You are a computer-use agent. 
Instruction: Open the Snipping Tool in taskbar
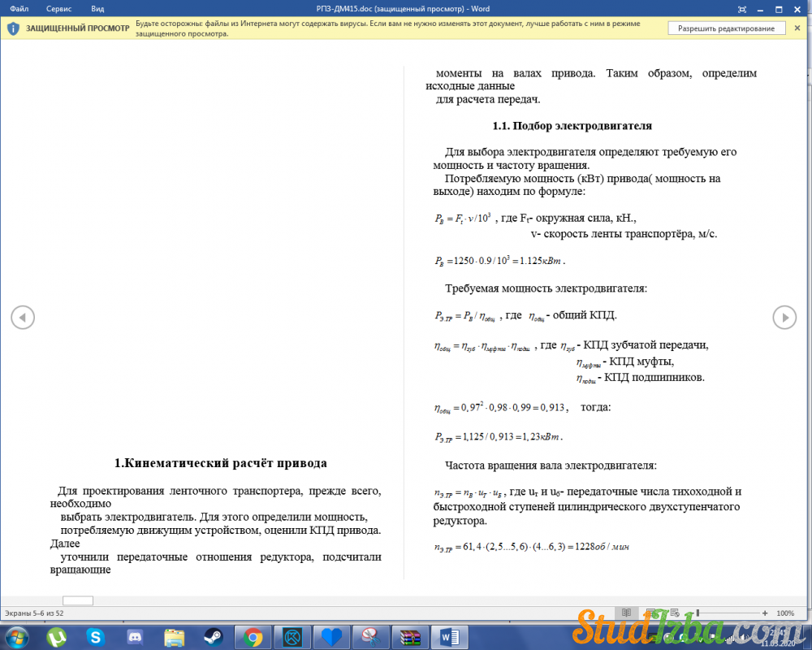coord(371,637)
